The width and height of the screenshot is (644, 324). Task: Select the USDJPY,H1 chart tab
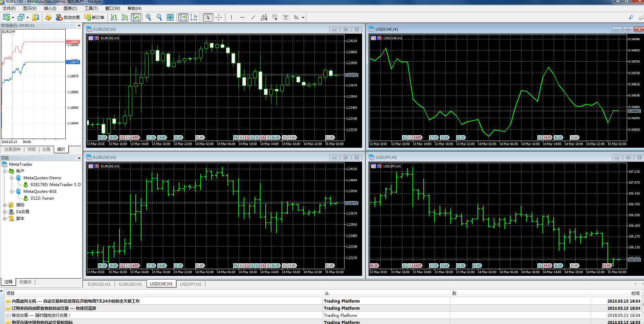click(191, 284)
